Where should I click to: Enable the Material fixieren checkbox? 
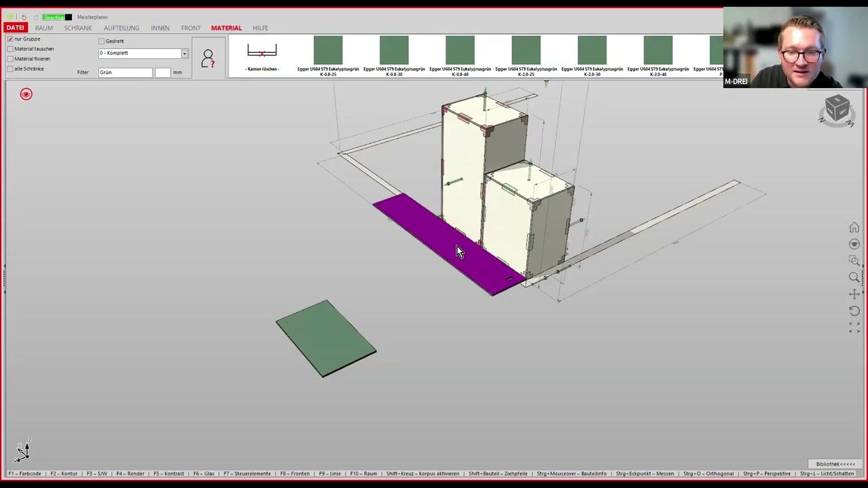[x=10, y=59]
